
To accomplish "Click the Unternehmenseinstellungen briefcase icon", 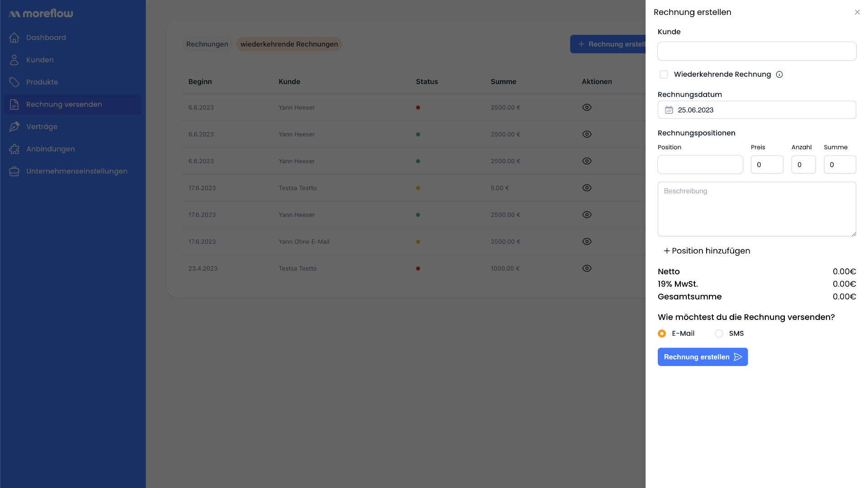I will coord(14,171).
